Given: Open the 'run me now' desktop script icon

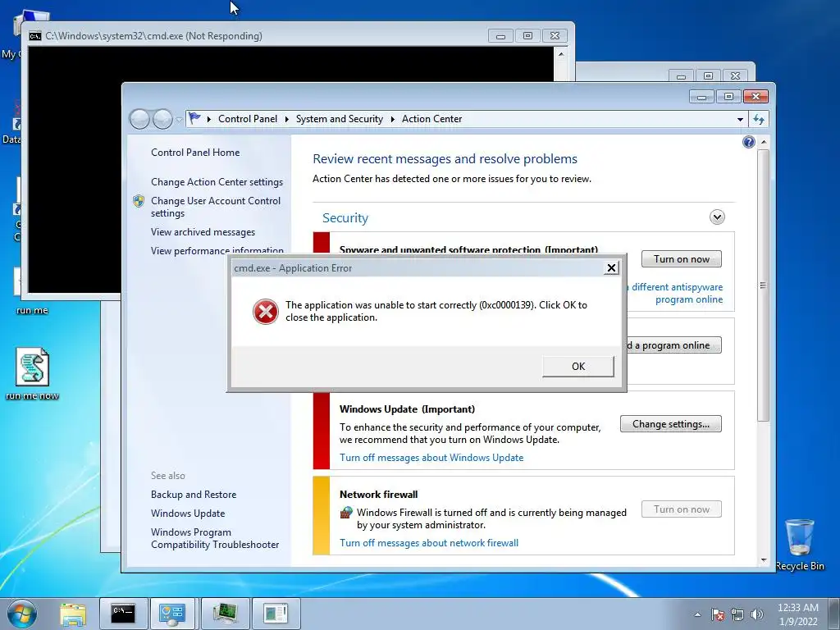Looking at the screenshot, I should (x=32, y=367).
